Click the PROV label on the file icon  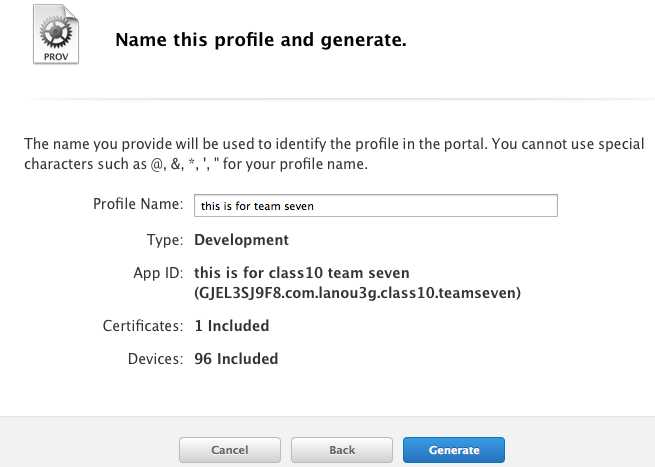click(56, 56)
